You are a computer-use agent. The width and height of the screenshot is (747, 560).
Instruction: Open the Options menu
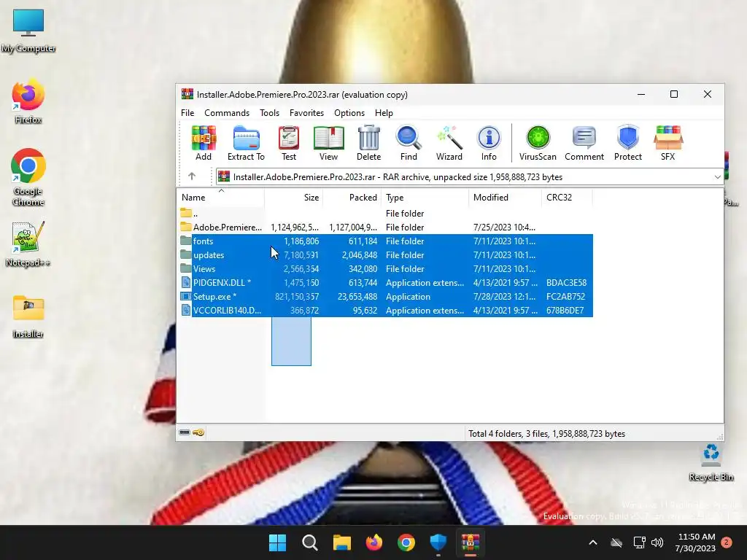click(349, 113)
